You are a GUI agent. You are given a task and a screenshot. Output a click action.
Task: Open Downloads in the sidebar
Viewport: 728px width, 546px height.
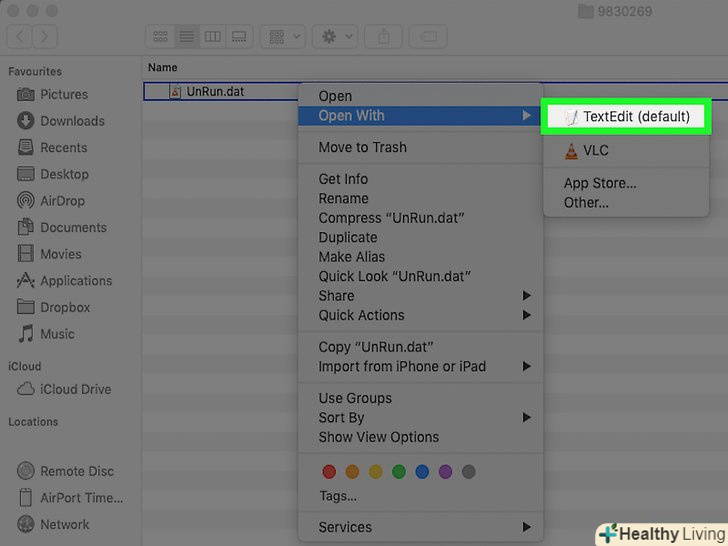(x=61, y=121)
